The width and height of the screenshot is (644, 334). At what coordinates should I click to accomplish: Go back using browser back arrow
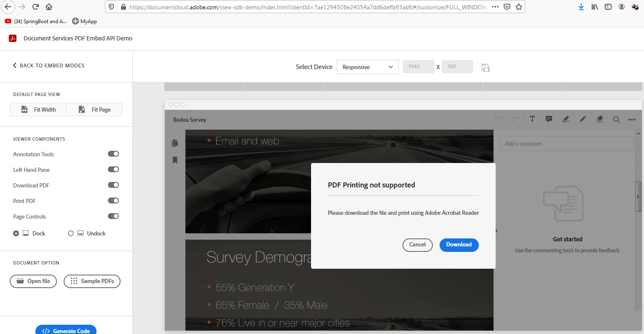8,7
